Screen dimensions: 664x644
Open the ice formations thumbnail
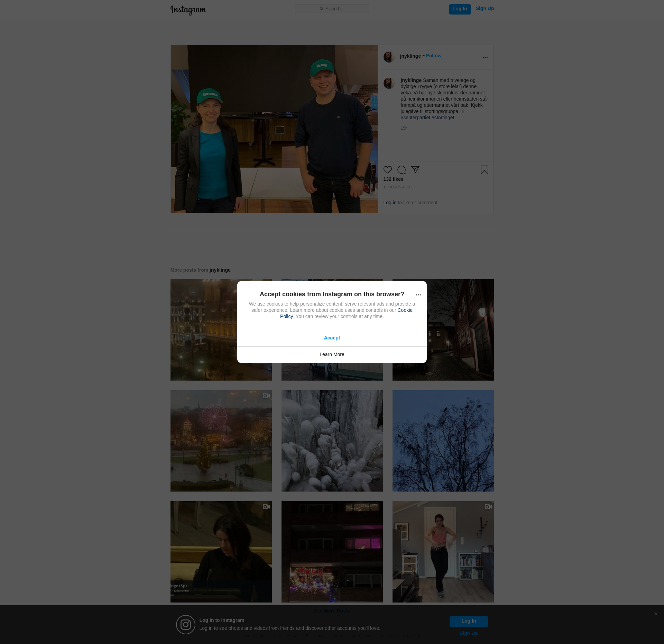(x=332, y=441)
